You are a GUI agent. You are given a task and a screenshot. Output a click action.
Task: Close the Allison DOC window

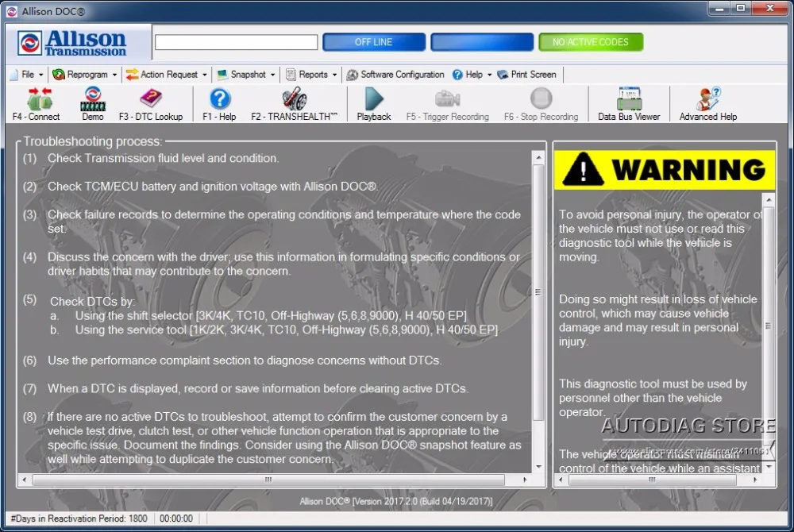click(770, 9)
